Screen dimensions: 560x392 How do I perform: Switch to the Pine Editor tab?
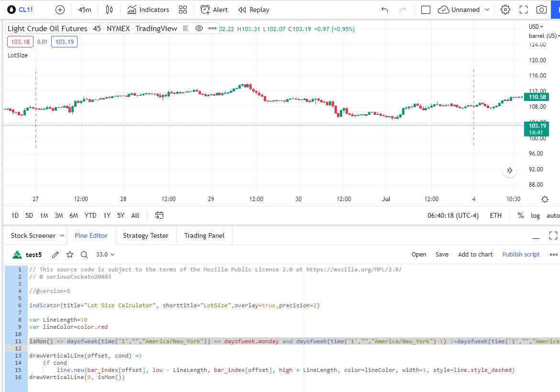(91, 235)
